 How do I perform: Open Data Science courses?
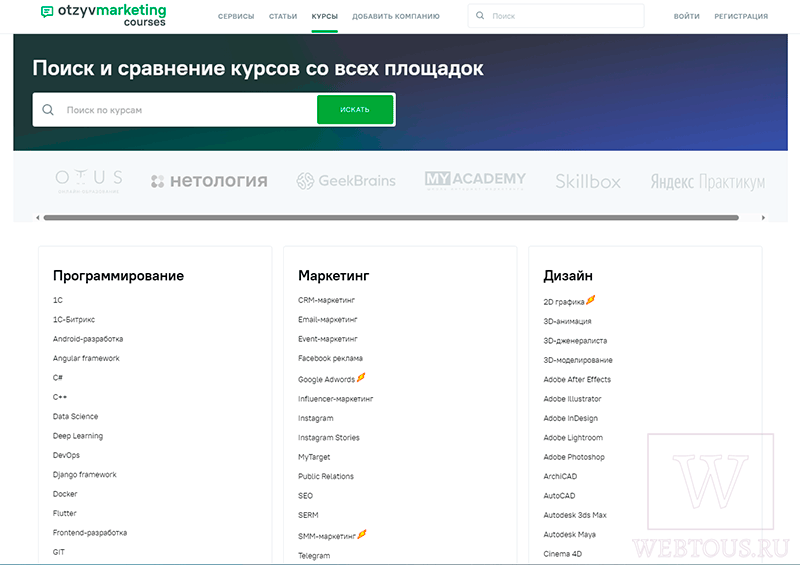(76, 416)
